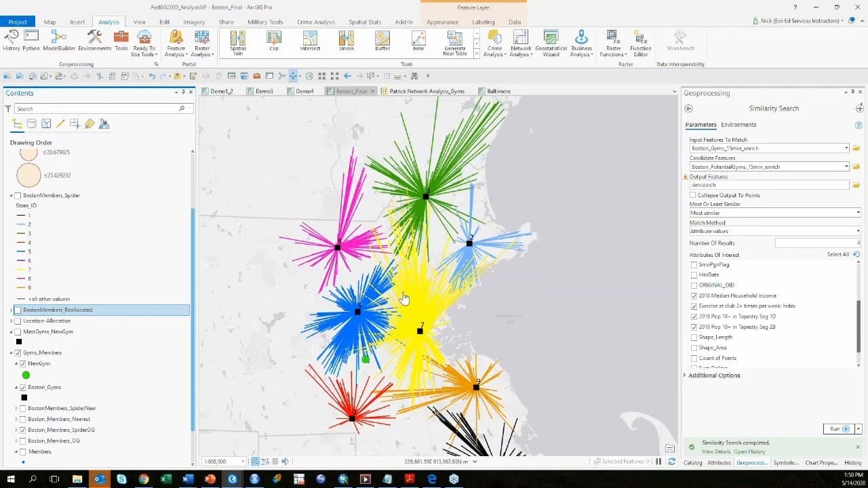Toggle visibility of BostonMembers_Reallocated layer
The height and width of the screenshot is (488, 868).
(18, 310)
